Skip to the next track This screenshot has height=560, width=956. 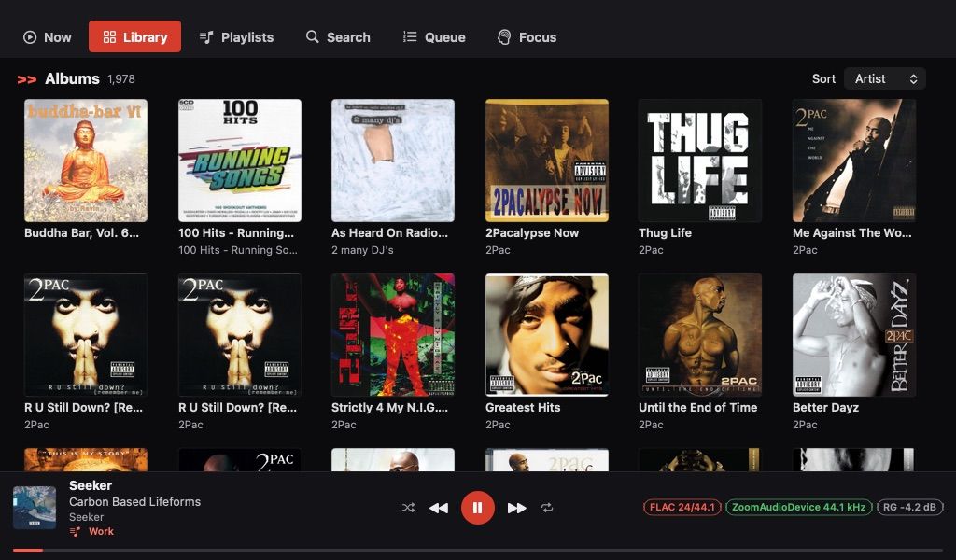click(x=517, y=508)
